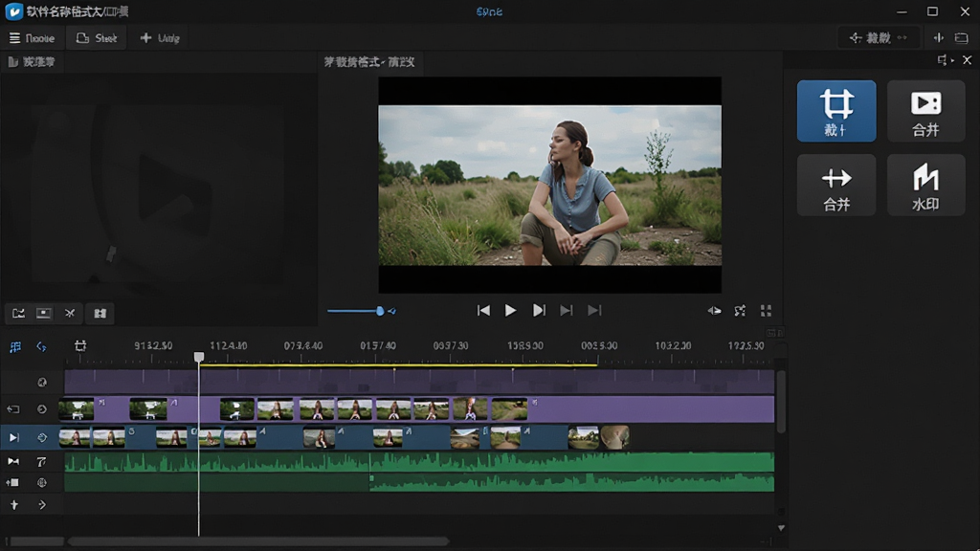Image resolution: width=980 pixels, height=551 pixels.
Task: Select the top green audio waveform track
Action: (x=419, y=462)
